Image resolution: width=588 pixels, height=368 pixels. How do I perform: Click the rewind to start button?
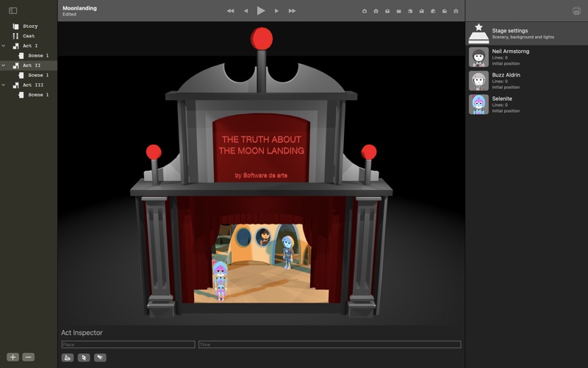click(230, 11)
